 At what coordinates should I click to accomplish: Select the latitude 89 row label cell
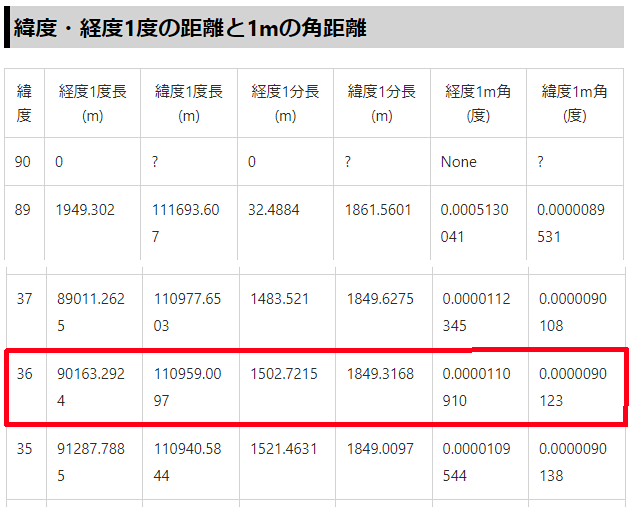[24, 210]
